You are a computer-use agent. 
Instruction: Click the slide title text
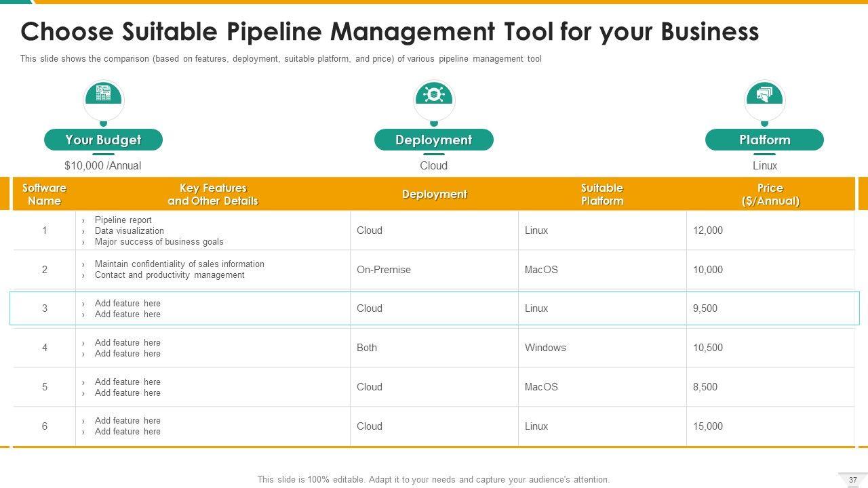pyautogui.click(x=390, y=32)
